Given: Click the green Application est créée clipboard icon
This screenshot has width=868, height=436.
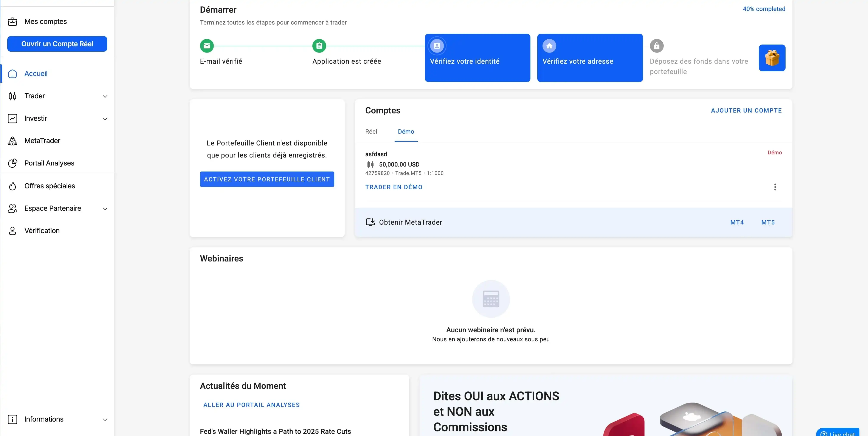Looking at the screenshot, I should click(319, 46).
